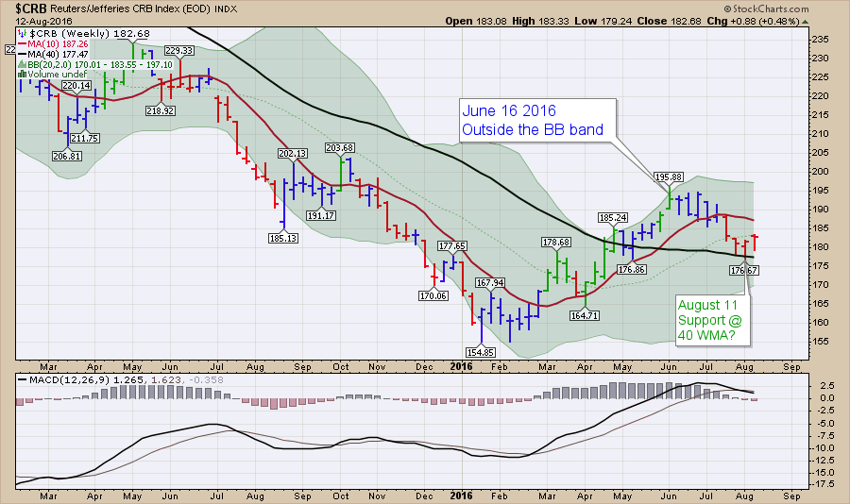Click the 176.86 price label
Screen dimensions: 850x504
pyautogui.click(x=632, y=269)
